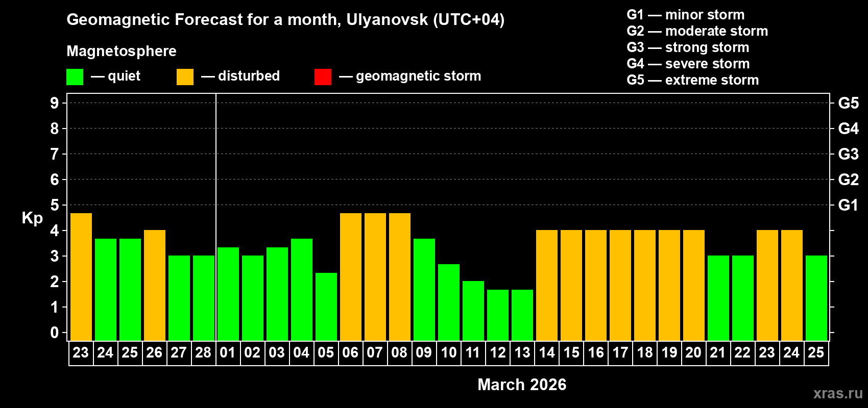This screenshot has width=868, height=408.
Task: Click the green bar for March 11
Action: pos(473,311)
